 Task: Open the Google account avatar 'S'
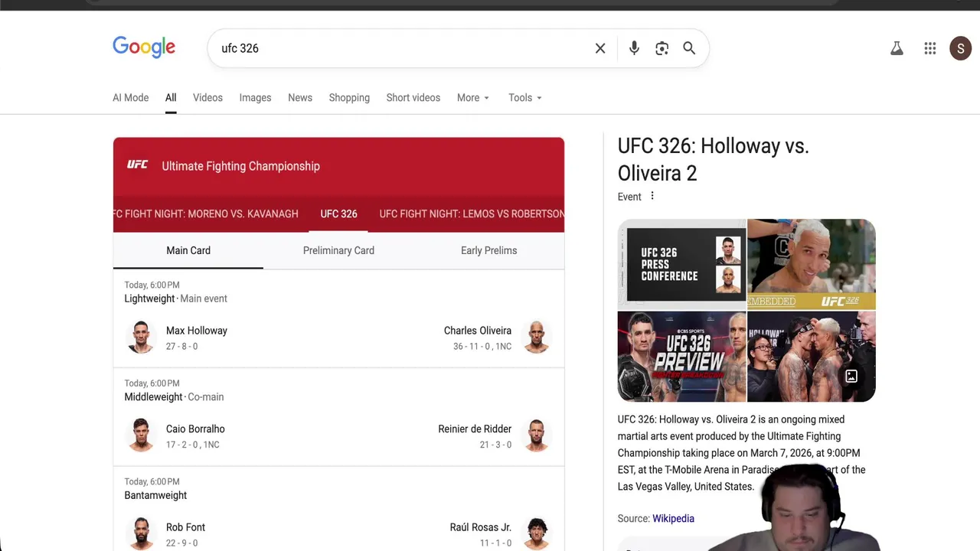961,49
